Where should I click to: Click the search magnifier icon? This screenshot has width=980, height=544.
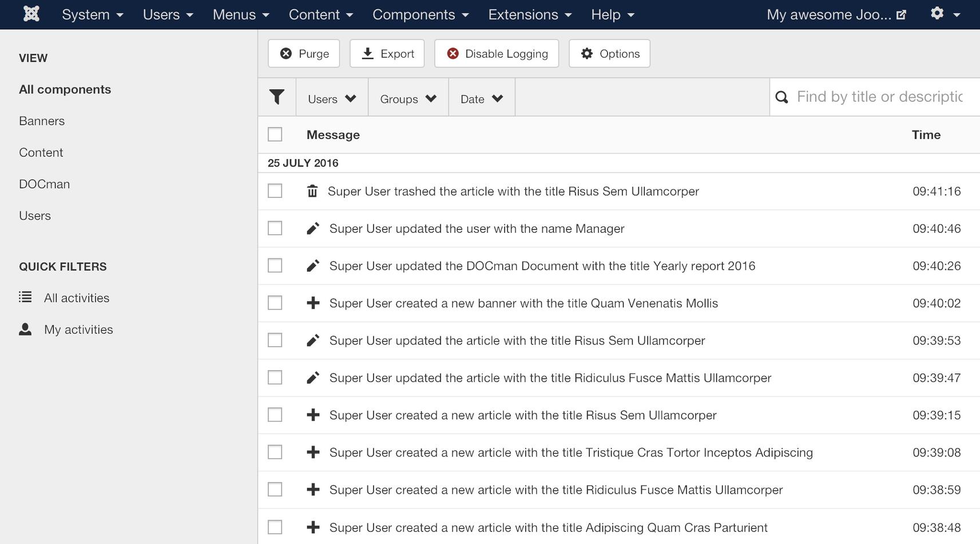click(x=781, y=97)
